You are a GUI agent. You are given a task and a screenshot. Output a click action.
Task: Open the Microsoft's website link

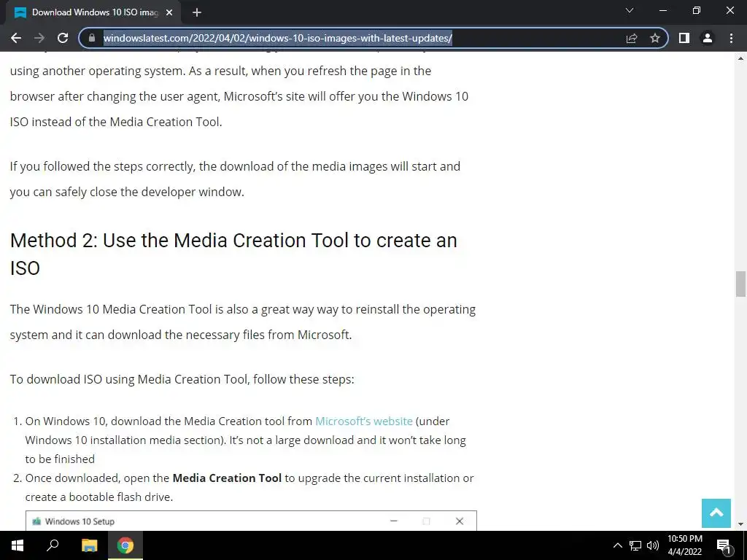click(x=364, y=421)
